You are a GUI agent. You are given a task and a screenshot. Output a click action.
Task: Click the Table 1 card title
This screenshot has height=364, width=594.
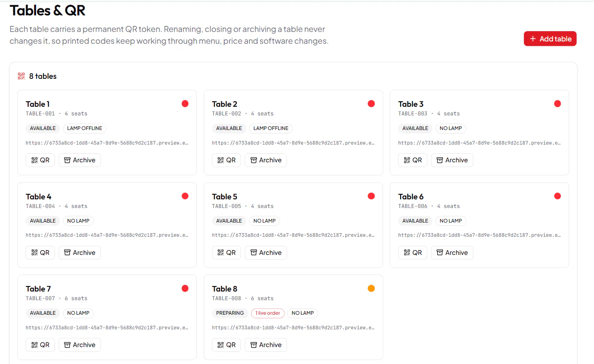pos(38,104)
